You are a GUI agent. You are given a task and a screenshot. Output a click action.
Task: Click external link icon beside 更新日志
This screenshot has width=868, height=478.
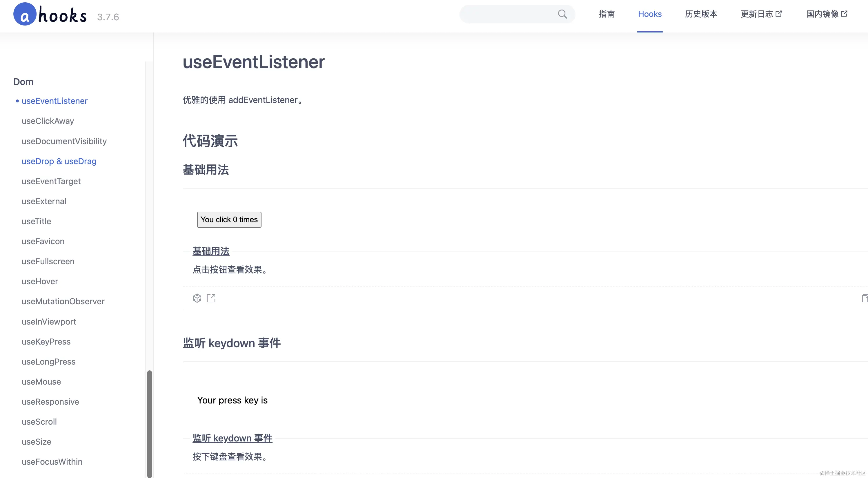click(x=779, y=14)
